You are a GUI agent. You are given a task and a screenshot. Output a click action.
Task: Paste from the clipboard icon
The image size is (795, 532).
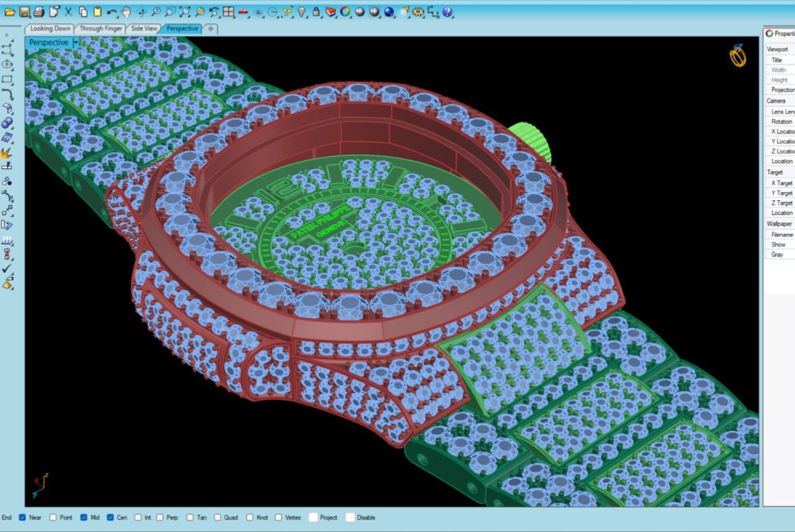pos(97,12)
